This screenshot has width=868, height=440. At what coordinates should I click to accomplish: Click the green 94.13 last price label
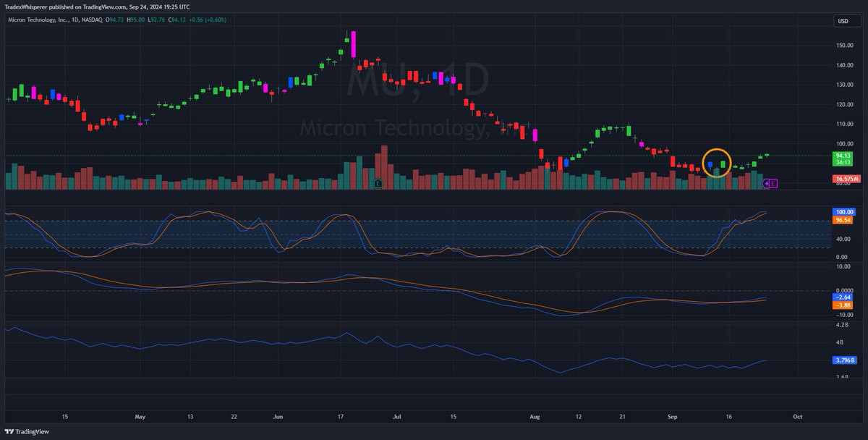(x=842, y=156)
